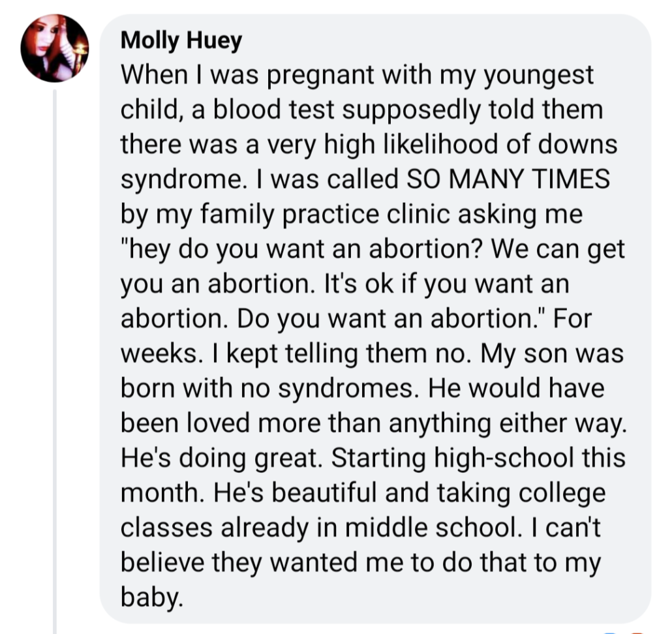
Task: Click the text "believe they wanted me"
Action: click(278, 564)
